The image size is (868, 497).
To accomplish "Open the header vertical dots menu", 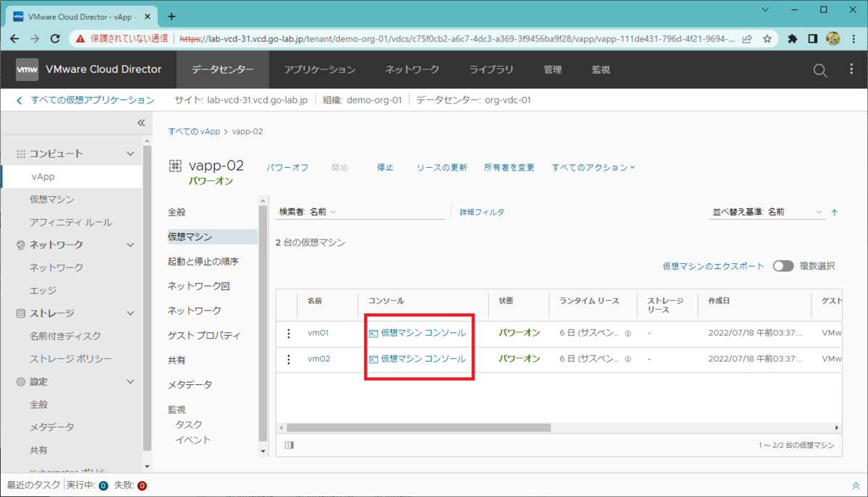I will [851, 69].
